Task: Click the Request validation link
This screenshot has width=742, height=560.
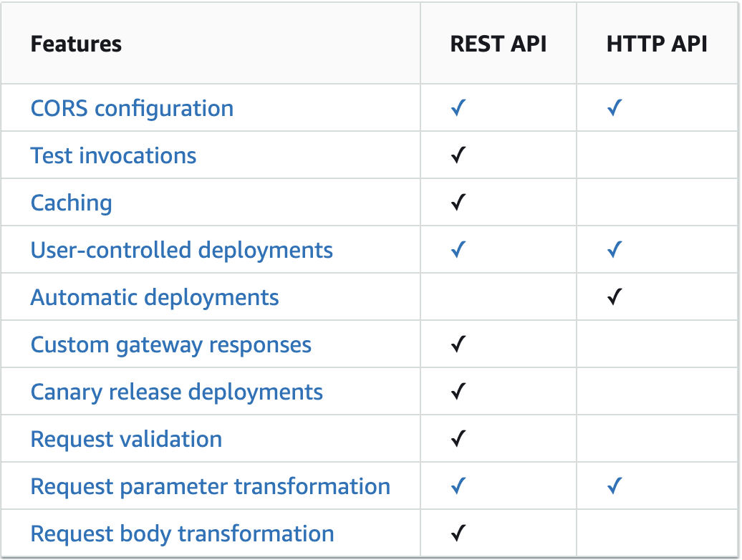Action: [126, 440]
